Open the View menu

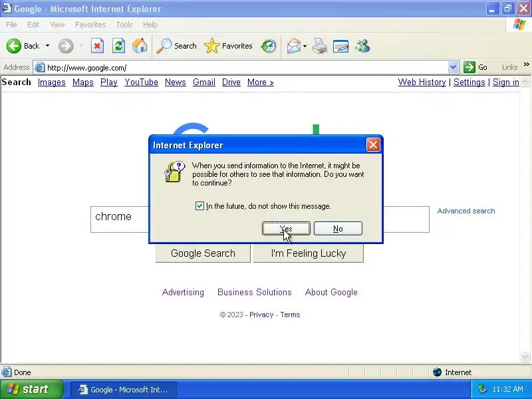pos(57,25)
